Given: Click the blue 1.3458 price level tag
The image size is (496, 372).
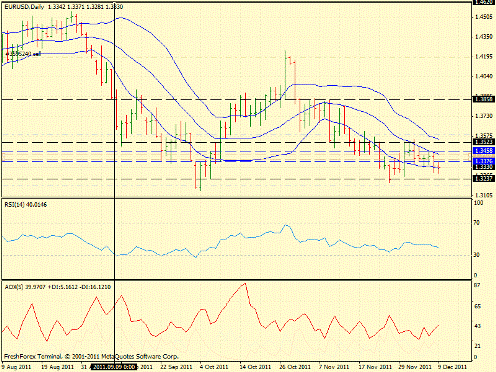Looking at the screenshot, I should (484, 151).
